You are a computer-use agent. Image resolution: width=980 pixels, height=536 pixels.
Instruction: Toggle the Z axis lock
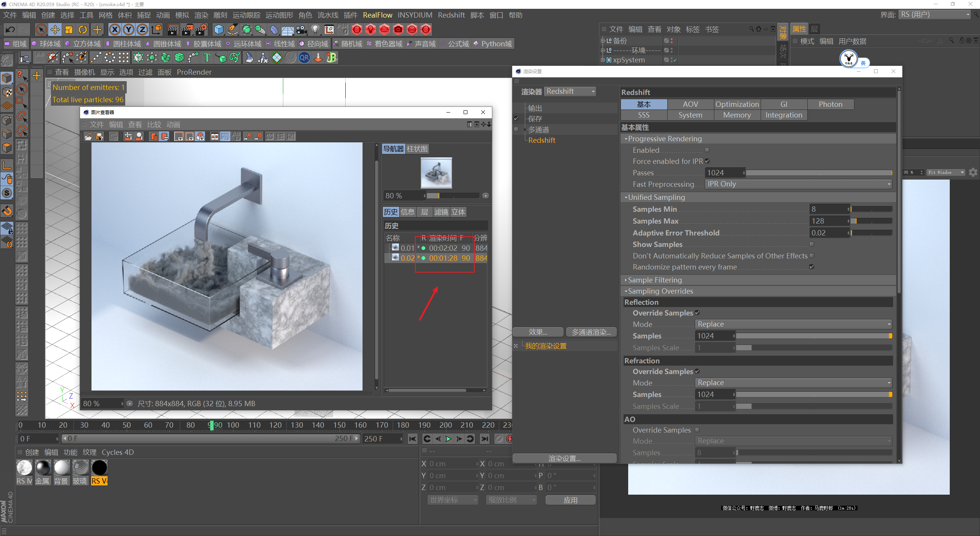[x=142, y=29]
